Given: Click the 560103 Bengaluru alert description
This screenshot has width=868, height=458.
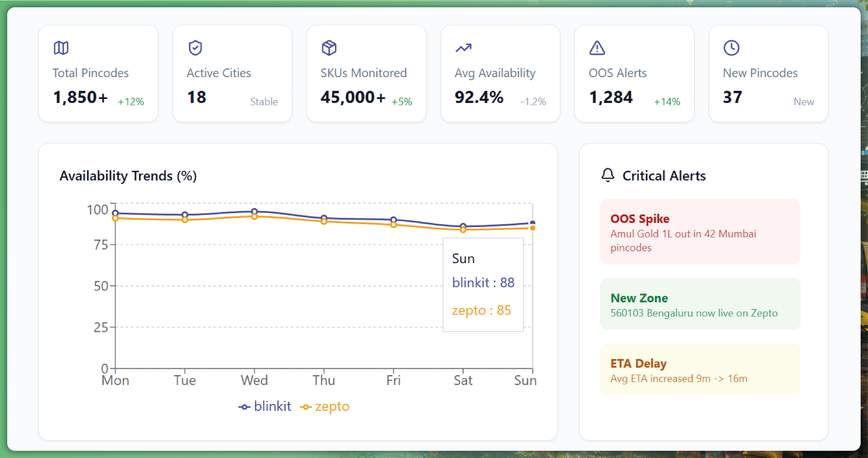Looking at the screenshot, I should click(x=694, y=313).
